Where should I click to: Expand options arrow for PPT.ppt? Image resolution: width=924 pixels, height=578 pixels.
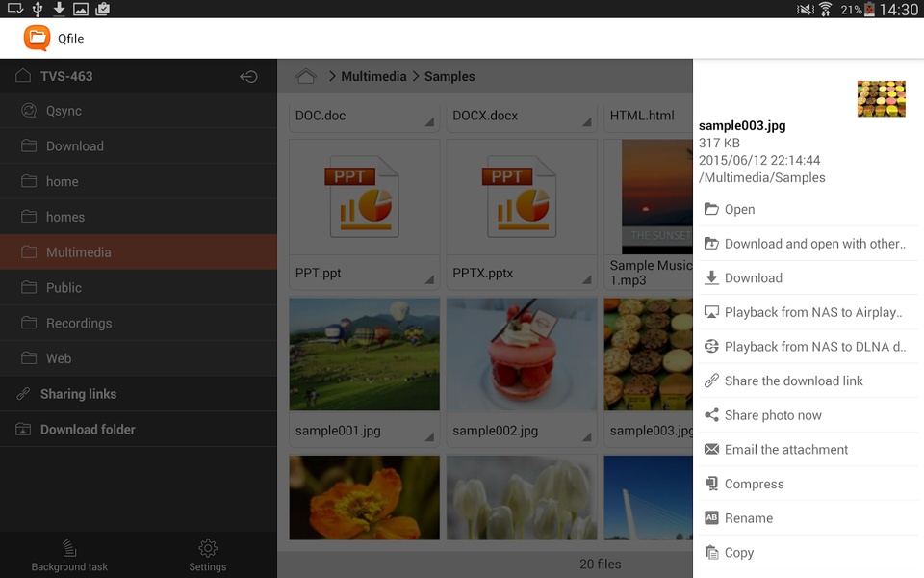tap(429, 279)
